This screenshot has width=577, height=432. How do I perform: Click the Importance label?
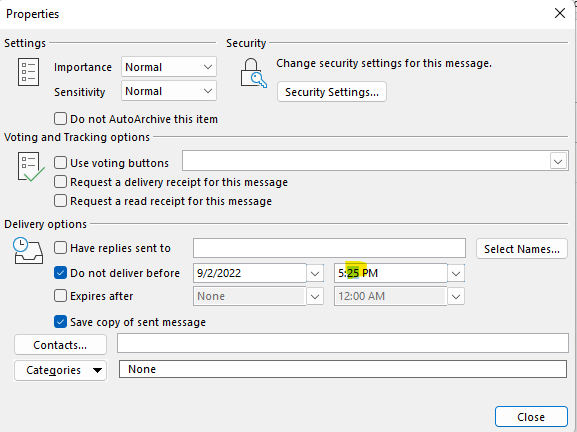click(83, 67)
